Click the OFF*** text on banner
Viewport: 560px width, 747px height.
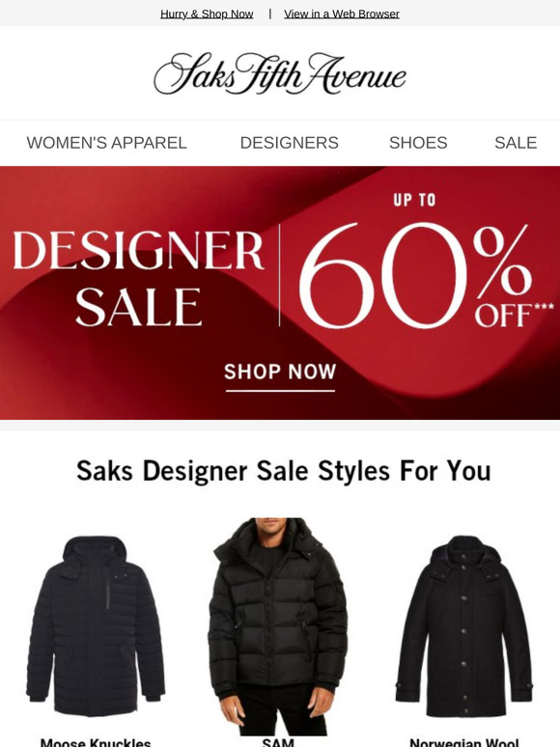click(514, 316)
